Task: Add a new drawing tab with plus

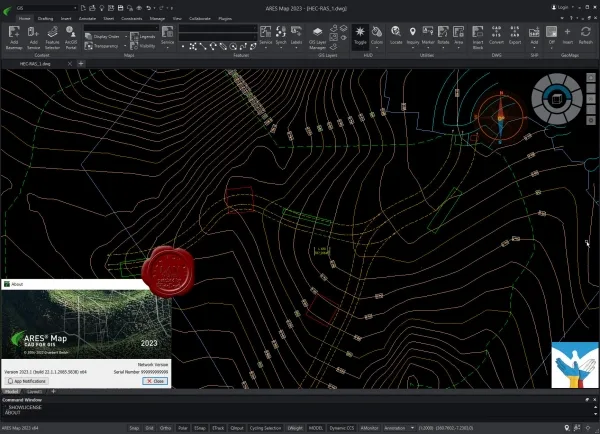Action: (x=81, y=64)
